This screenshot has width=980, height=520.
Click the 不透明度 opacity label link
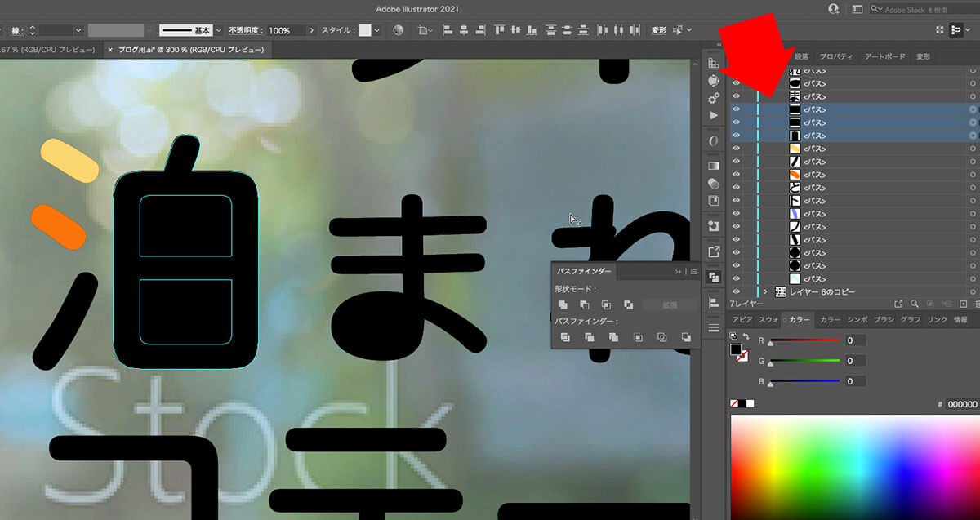pyautogui.click(x=243, y=30)
